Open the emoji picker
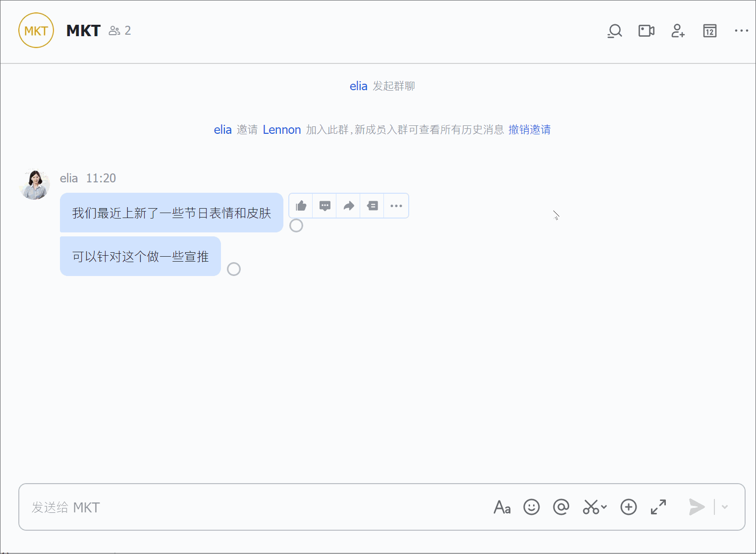The image size is (756, 554). click(532, 507)
